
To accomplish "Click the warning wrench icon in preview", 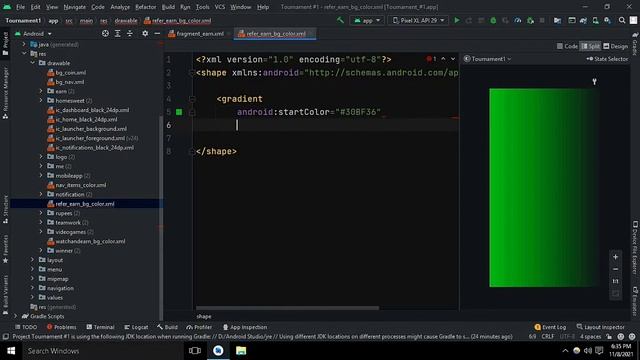I will pos(594,82).
